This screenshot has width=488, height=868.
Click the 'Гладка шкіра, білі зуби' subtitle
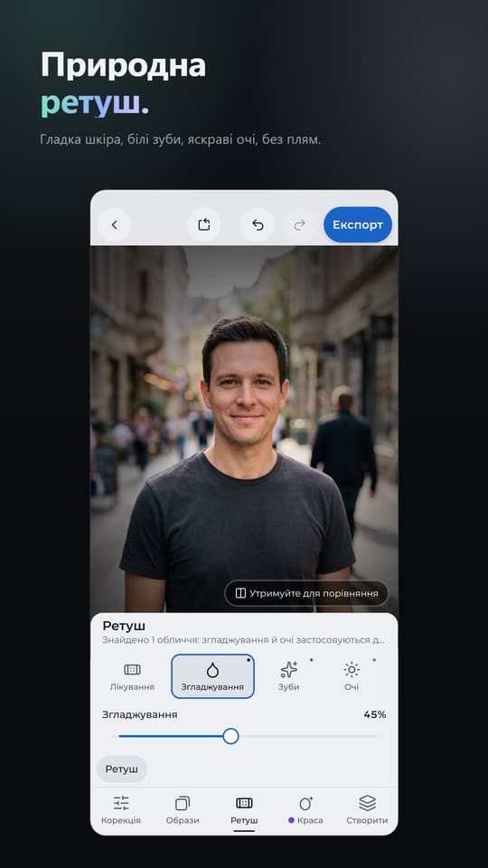click(181, 139)
